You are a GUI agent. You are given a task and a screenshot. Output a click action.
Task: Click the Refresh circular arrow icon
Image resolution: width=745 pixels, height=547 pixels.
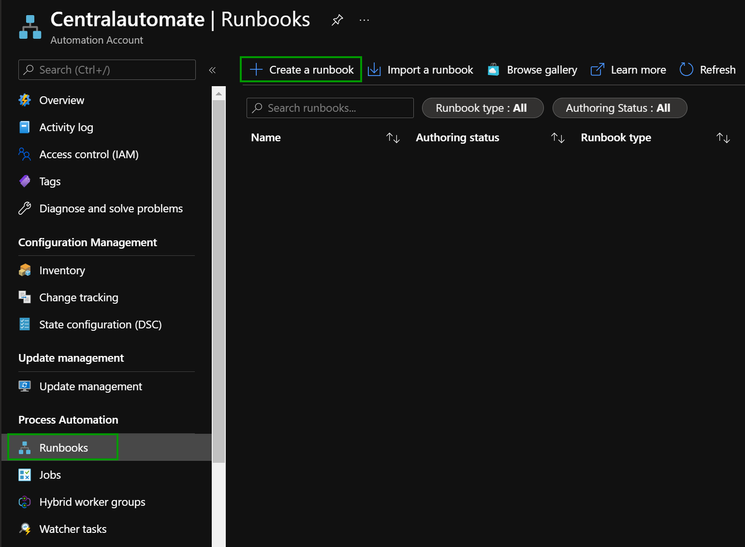tap(686, 69)
